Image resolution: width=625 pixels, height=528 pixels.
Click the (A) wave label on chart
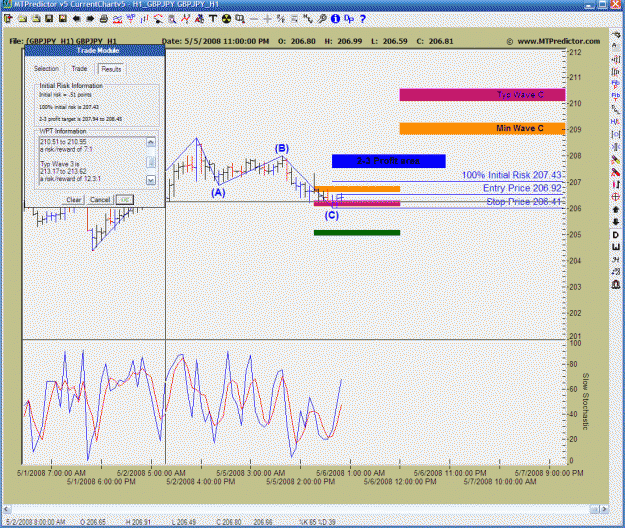(218, 192)
